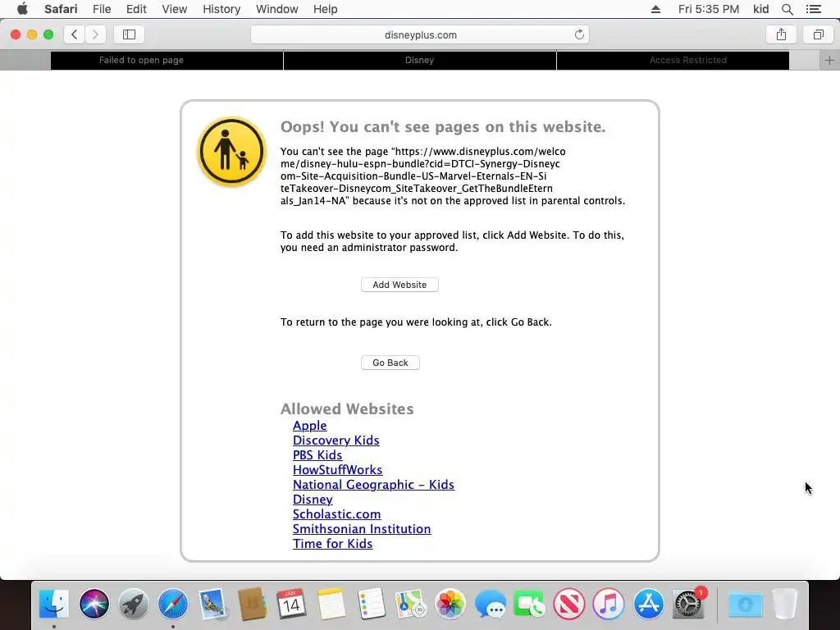Open Photos app in Dock
840x630 pixels.
tap(450, 604)
